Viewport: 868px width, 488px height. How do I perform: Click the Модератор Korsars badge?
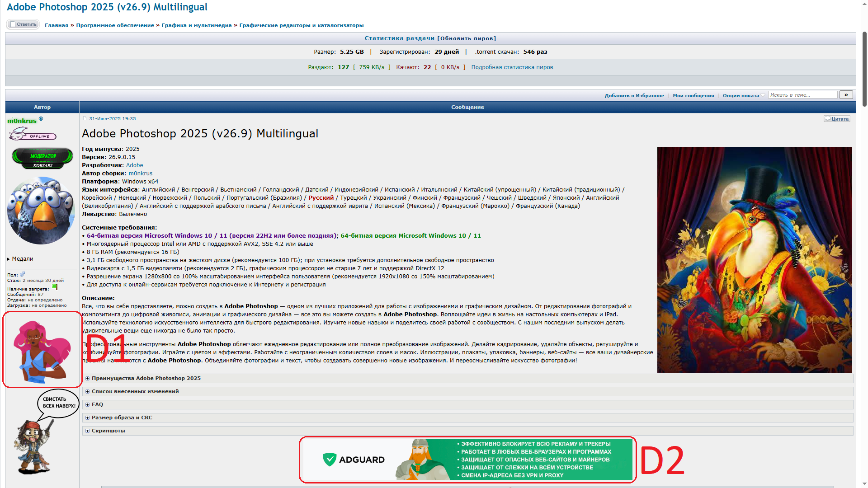coord(42,158)
